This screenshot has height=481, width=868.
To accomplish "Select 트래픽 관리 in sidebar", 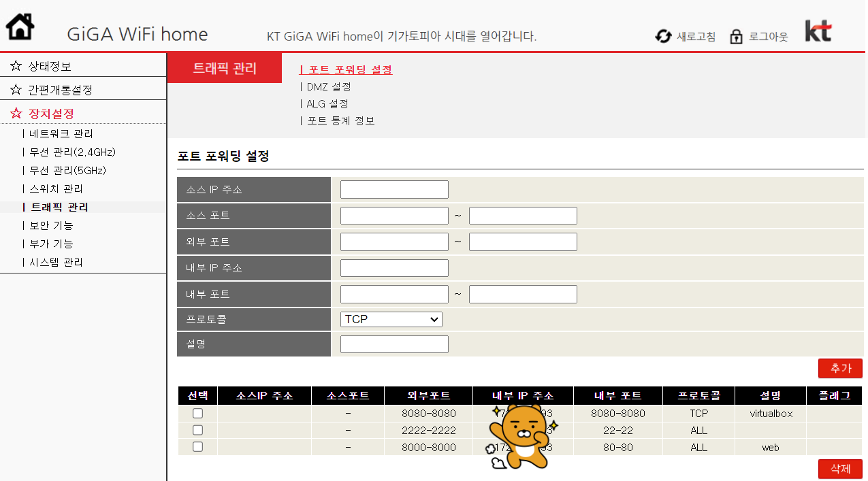I will point(59,207).
